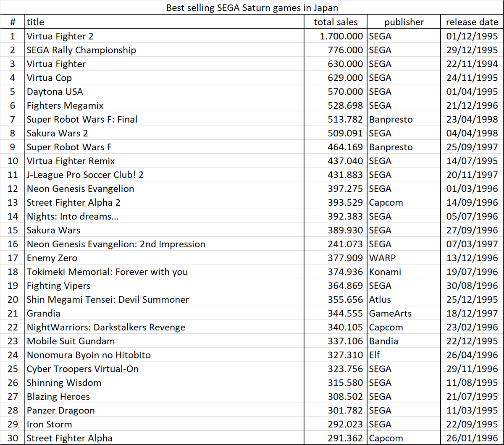
Task: Click the 'publisher' column header
Action: tap(403, 22)
